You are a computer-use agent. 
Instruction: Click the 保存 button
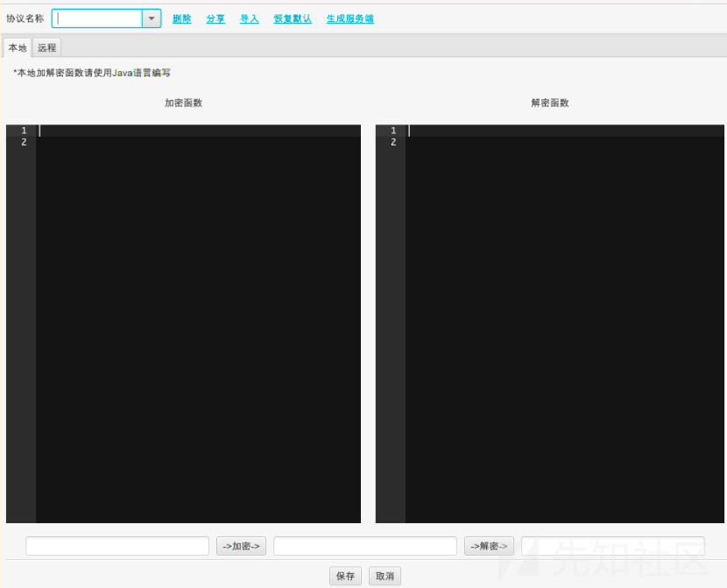point(345,576)
